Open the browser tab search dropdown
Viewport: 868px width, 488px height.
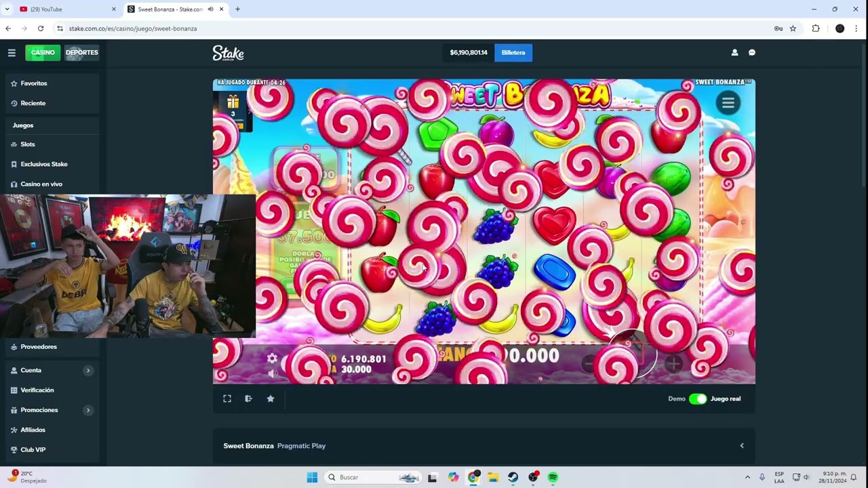[7, 9]
